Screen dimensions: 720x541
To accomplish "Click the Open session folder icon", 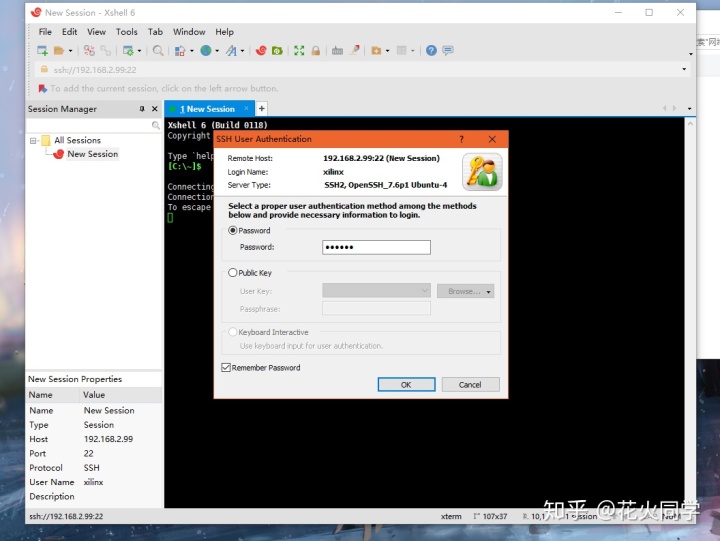I will [x=59, y=51].
